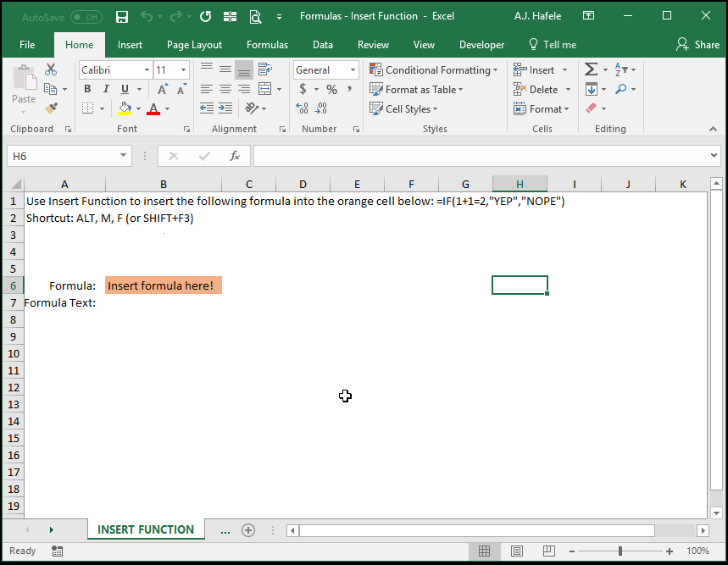The width and height of the screenshot is (728, 565).
Task: Toggle Bold formatting
Action: (87, 89)
